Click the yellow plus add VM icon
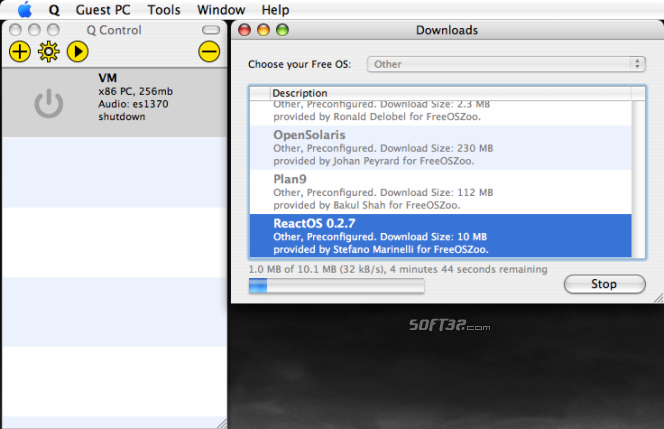This screenshot has width=664, height=429. click(19, 51)
